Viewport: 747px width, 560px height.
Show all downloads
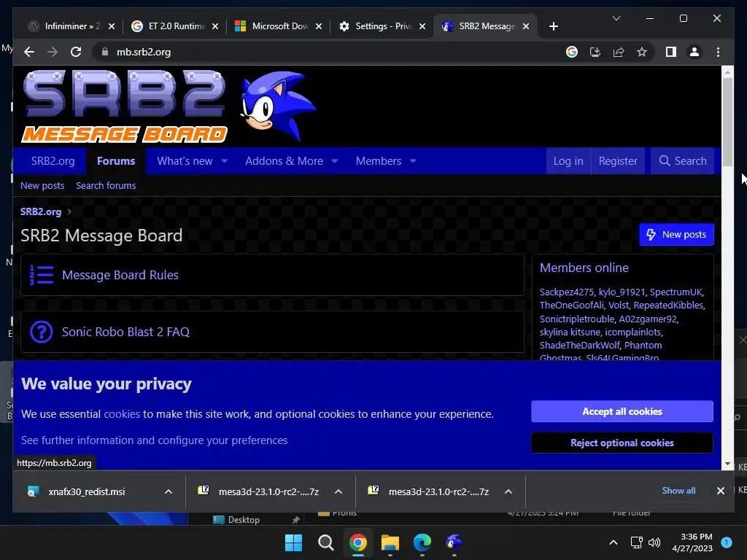tap(678, 491)
